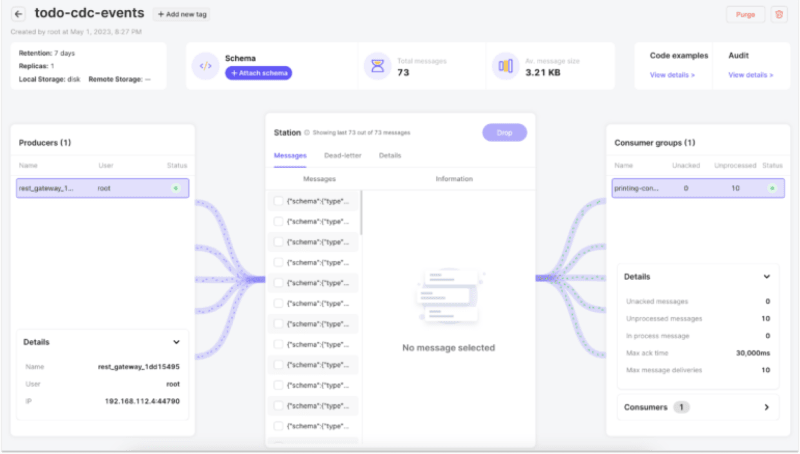Click the Consumers count badge
This screenshot has width=800, height=454.
click(681, 407)
